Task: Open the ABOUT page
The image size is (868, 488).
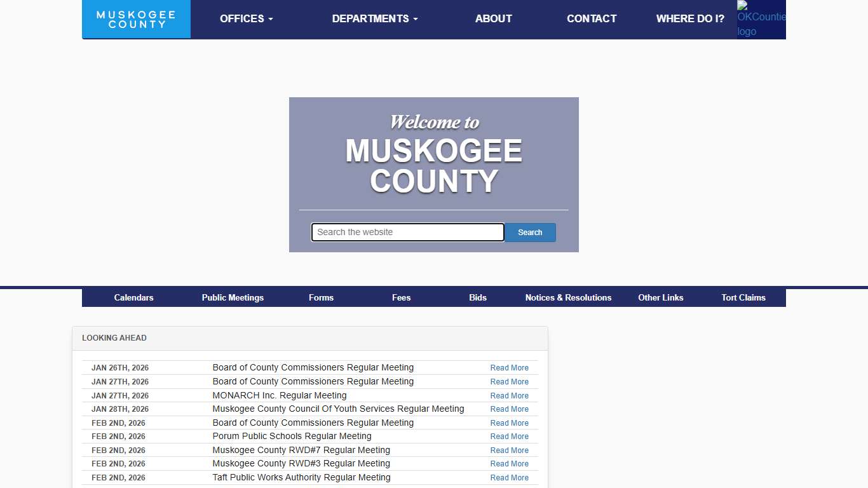Action: point(494,18)
